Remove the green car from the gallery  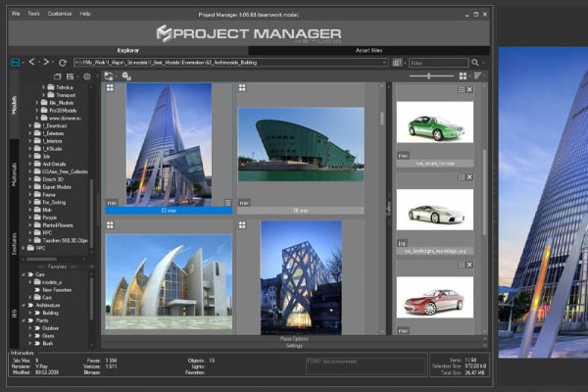469,89
